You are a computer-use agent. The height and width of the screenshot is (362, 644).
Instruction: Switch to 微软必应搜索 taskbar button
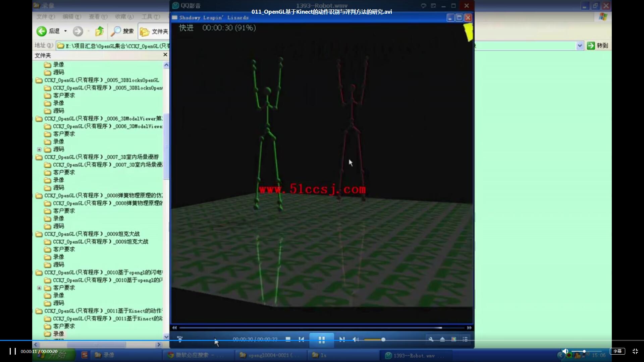tap(198, 355)
